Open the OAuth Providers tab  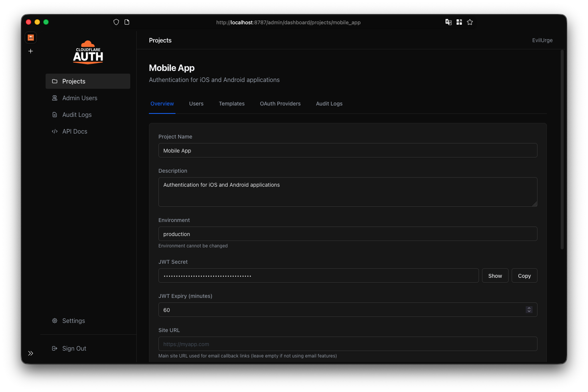point(280,104)
